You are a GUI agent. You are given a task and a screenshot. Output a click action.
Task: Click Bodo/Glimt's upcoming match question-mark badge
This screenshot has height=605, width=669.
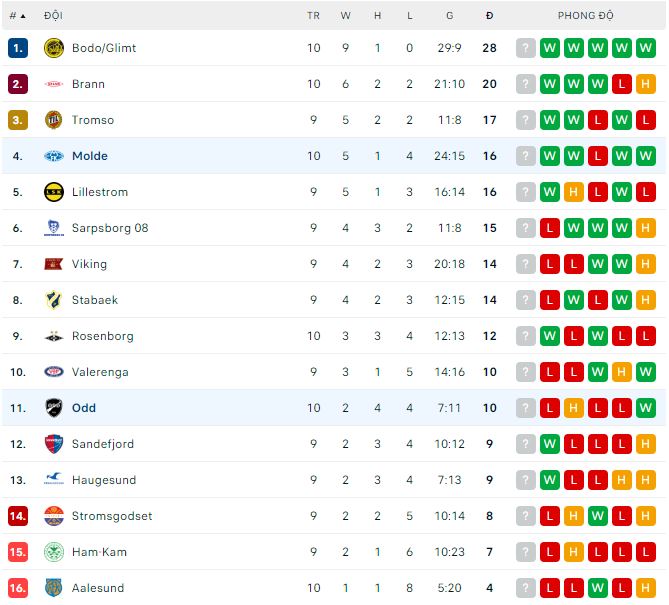click(x=526, y=48)
